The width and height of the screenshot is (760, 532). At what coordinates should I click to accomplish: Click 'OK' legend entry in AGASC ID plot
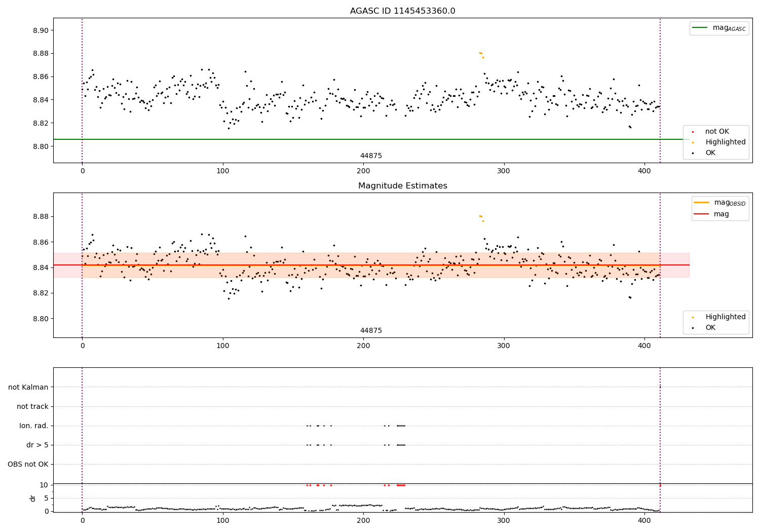point(710,153)
